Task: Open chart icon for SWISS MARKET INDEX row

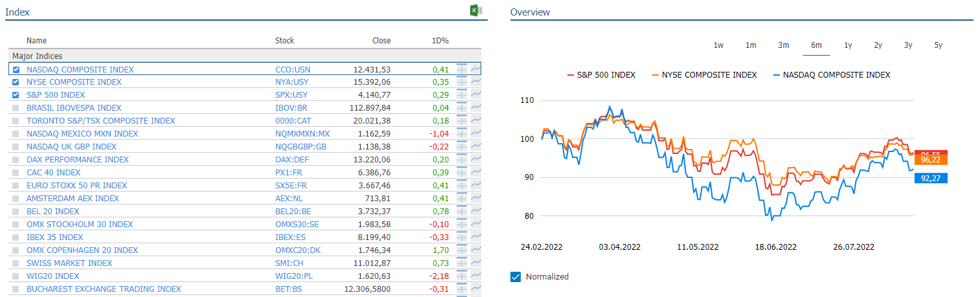Action: click(476, 263)
